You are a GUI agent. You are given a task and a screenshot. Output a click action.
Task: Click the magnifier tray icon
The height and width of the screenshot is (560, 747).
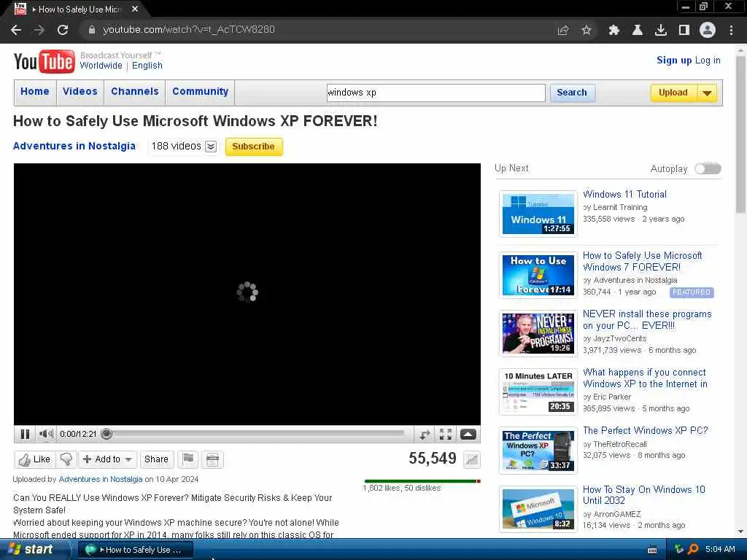tap(694, 549)
